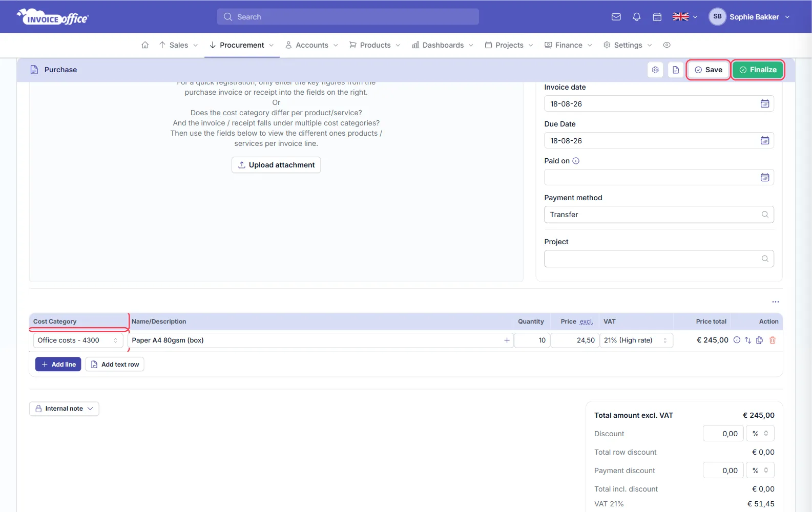
Task: Click into the Project field
Action: click(659, 259)
